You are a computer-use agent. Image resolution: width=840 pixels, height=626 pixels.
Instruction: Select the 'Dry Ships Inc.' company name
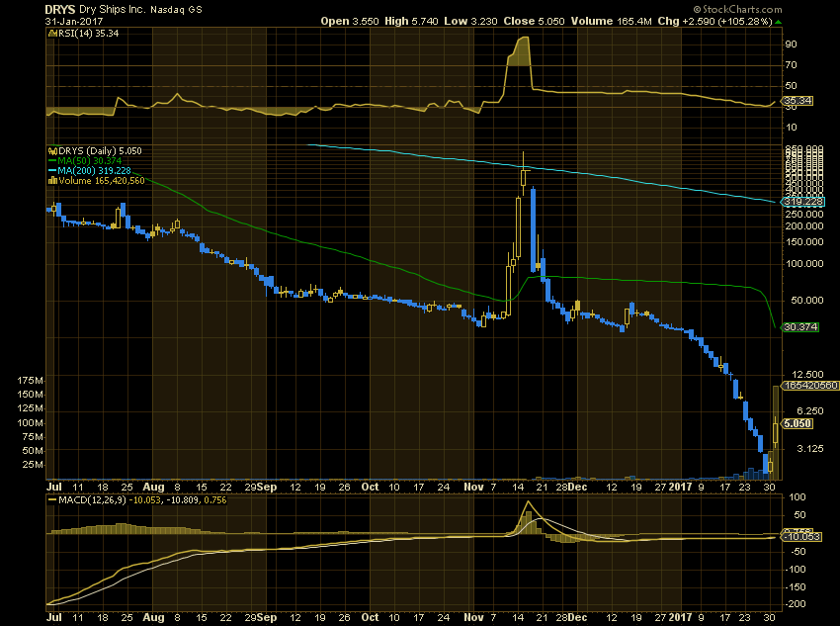click(112, 10)
